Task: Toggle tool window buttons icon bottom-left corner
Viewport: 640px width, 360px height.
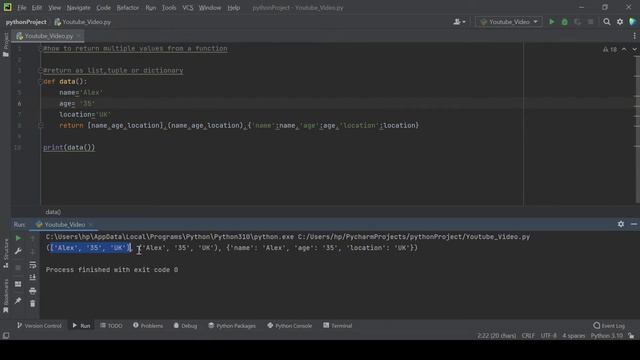Action: coord(6,336)
